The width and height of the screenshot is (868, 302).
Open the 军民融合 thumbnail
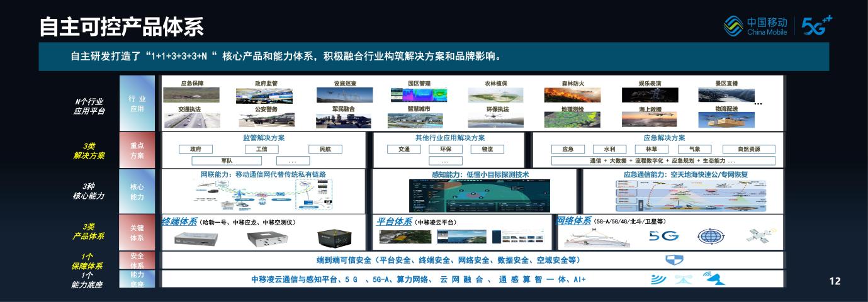click(x=344, y=120)
